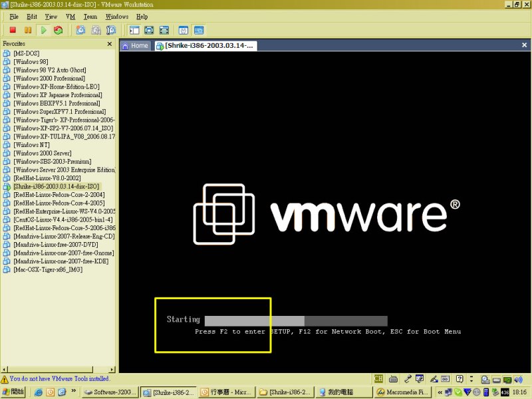This screenshot has width=532, height=399.
Task: Click the microphone icon in the language bar
Action: point(408,378)
